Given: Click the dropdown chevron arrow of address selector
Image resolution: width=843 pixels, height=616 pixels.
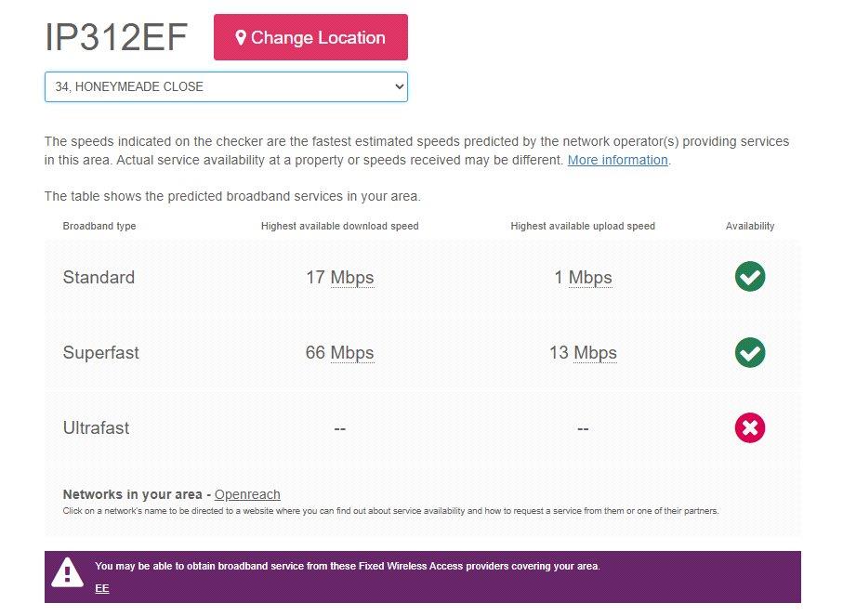Looking at the screenshot, I should [x=399, y=86].
